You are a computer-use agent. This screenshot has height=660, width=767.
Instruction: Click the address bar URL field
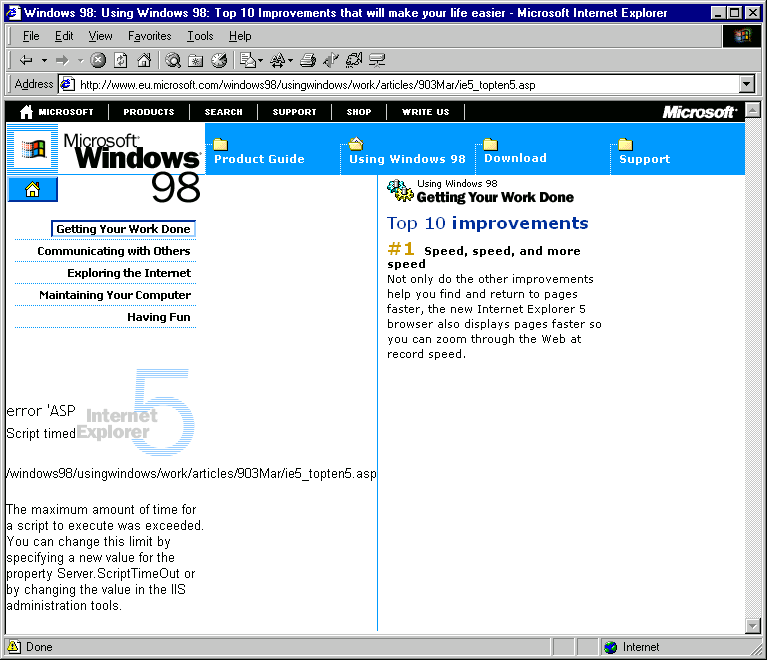(x=399, y=85)
